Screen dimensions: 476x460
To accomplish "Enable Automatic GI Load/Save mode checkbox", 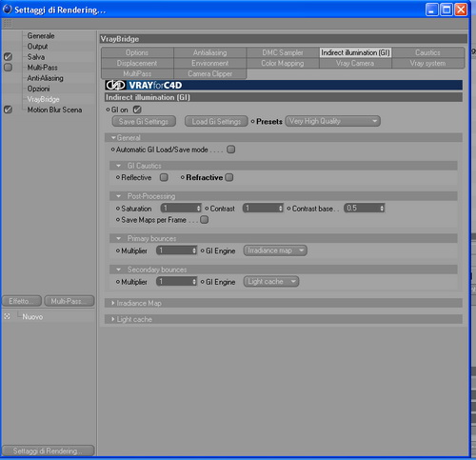I will coord(231,150).
